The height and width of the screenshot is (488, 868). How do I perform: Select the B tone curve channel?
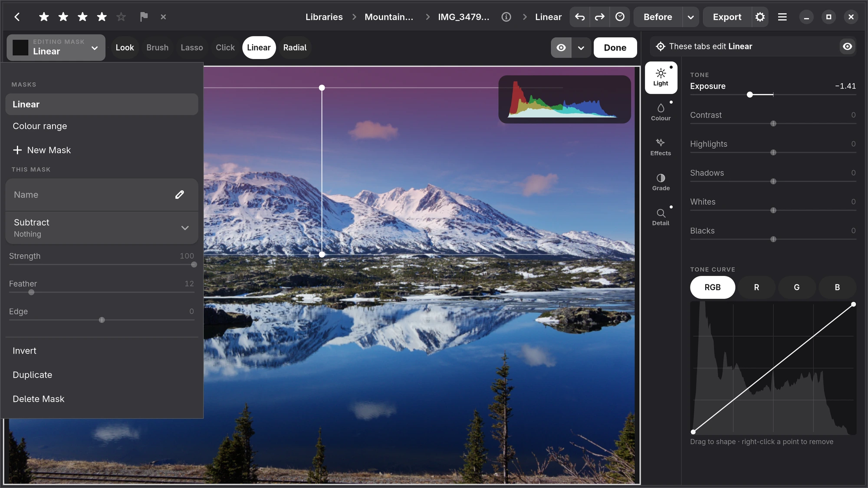click(x=837, y=287)
